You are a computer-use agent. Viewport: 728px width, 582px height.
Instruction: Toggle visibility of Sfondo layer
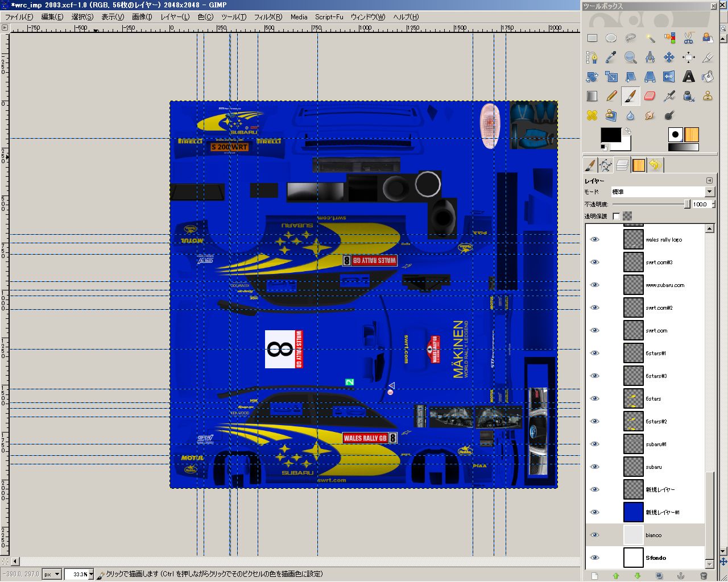click(594, 558)
